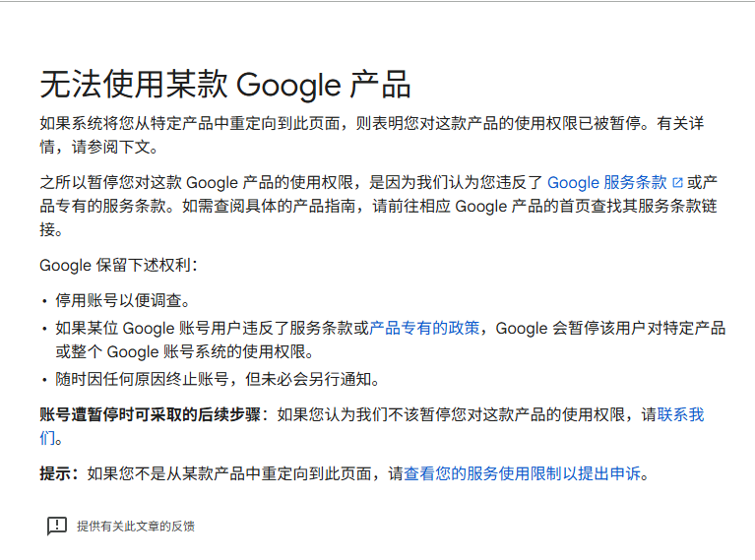Image resolution: width=755 pixels, height=560 pixels.
Task: Open 查看您的服务使用限制以提出申诉 appeal link
Action: click(x=524, y=473)
